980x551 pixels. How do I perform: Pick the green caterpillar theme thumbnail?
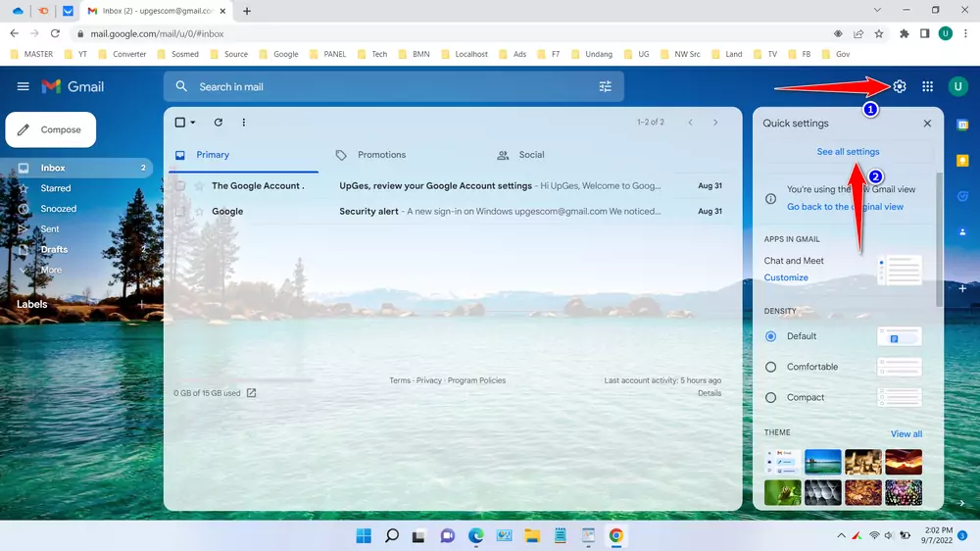[782, 493]
